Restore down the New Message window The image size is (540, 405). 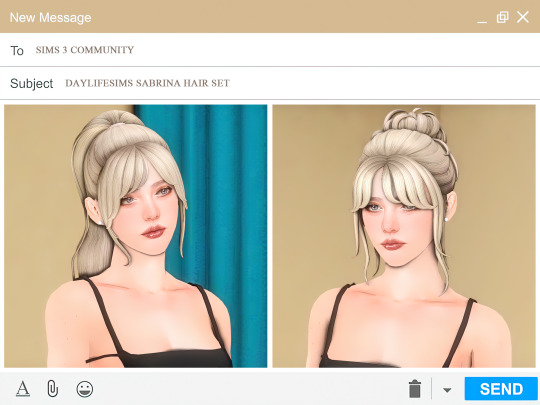502,17
